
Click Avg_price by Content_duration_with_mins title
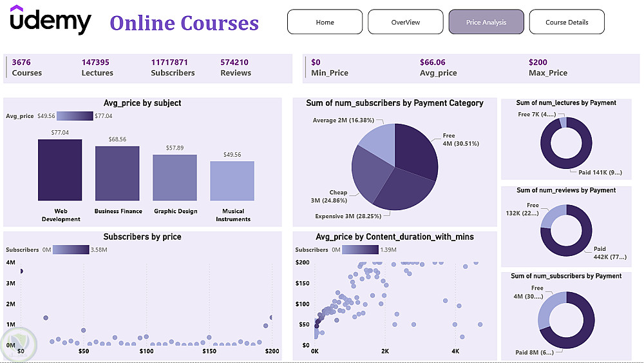tap(395, 237)
